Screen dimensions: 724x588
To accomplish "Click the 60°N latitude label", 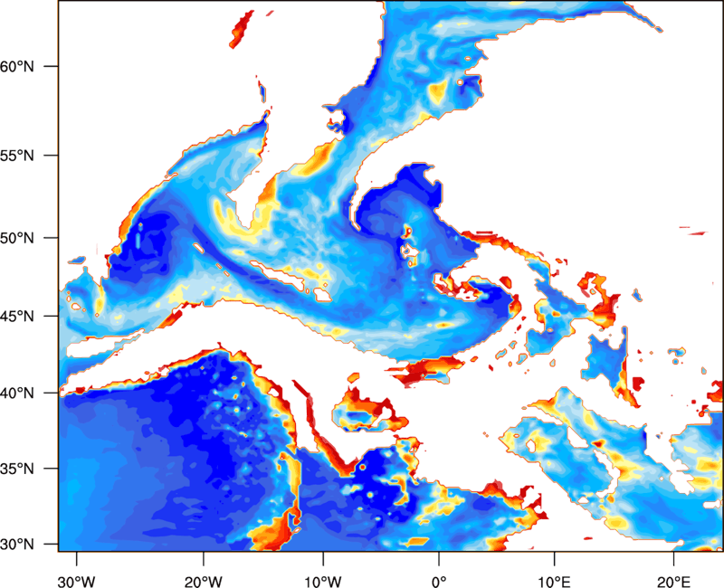I will [17, 66].
